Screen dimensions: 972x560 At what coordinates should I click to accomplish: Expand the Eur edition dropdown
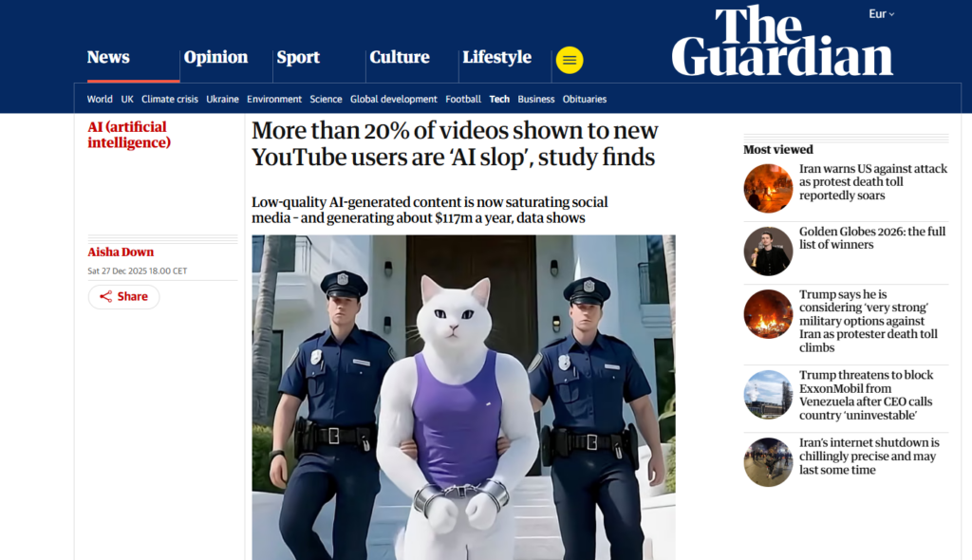point(881,13)
